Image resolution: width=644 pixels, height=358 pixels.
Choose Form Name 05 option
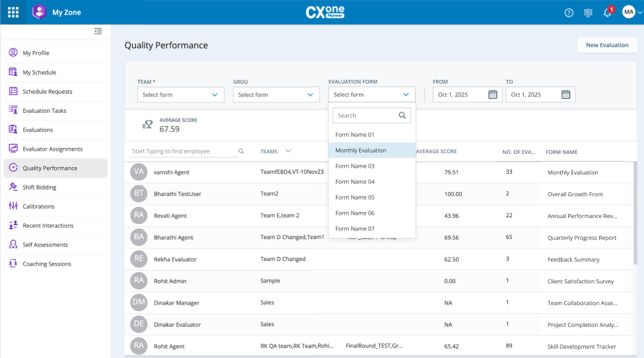click(355, 197)
